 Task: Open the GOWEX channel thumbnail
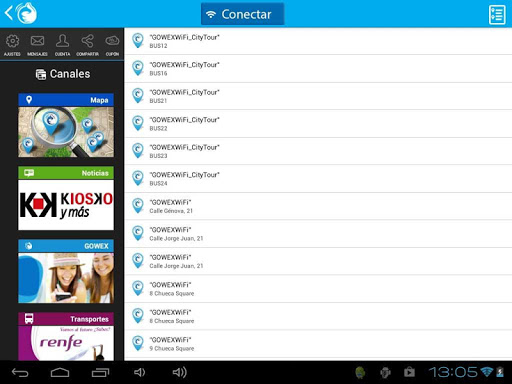(66, 271)
